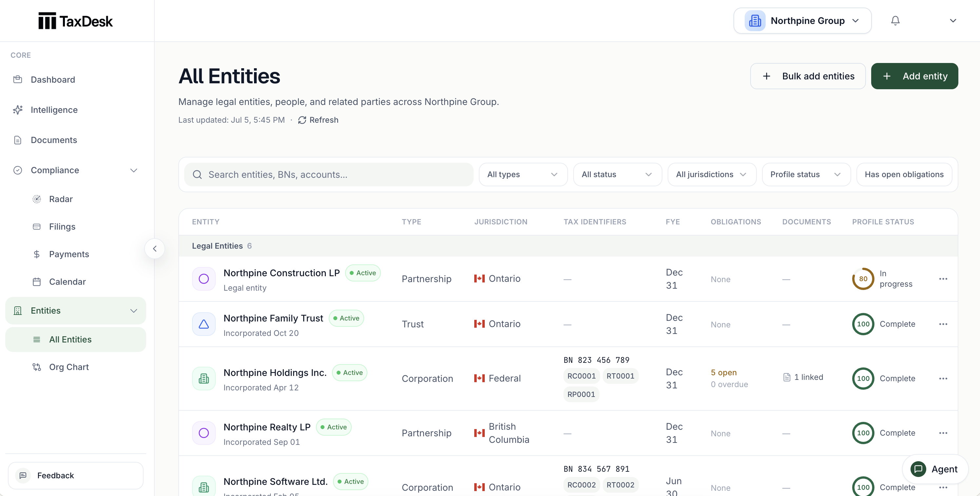
Task: Click Add entity button
Action: [914, 76]
